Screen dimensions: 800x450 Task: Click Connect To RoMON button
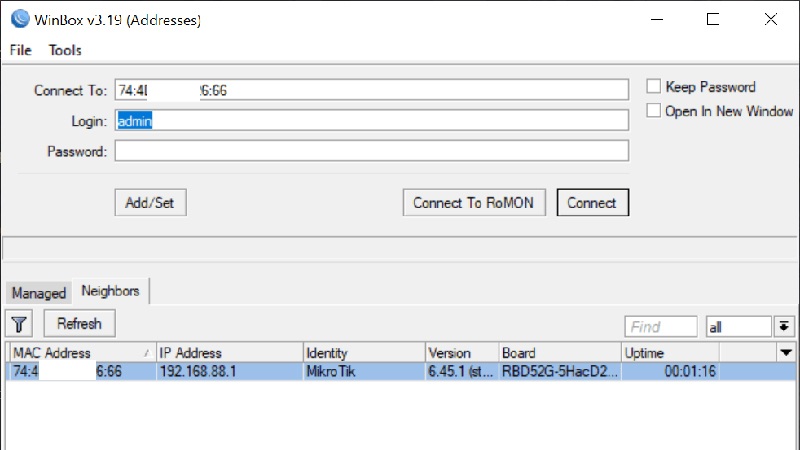473,203
